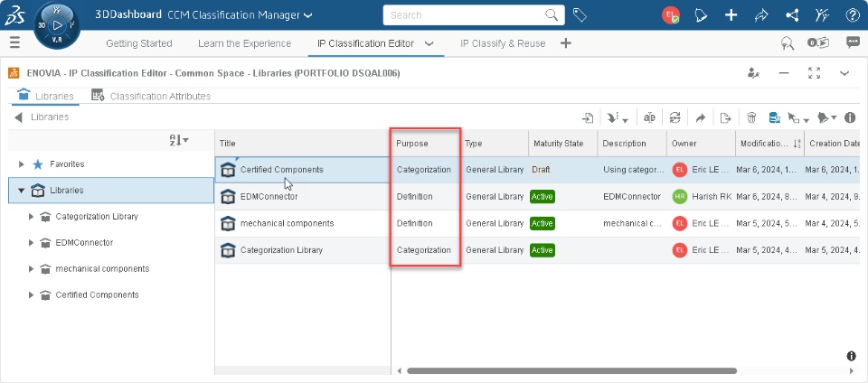This screenshot has width=868, height=383.
Task: Select the mechanical components row
Action: pyautogui.click(x=287, y=223)
